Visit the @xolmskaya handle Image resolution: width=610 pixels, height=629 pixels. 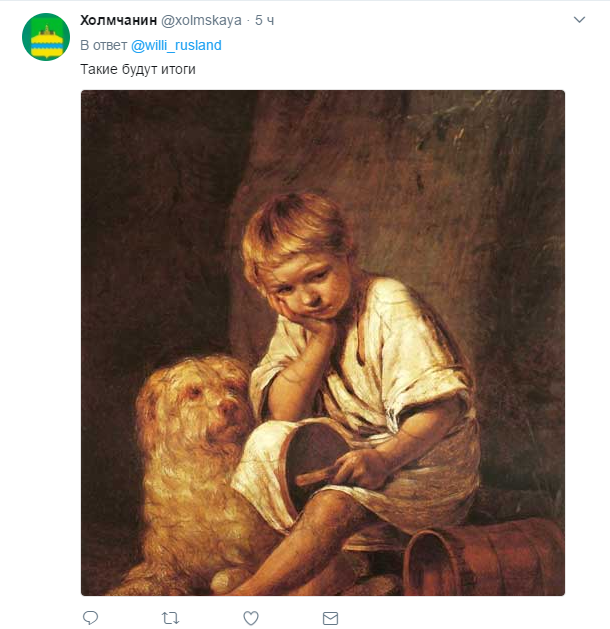coord(201,20)
